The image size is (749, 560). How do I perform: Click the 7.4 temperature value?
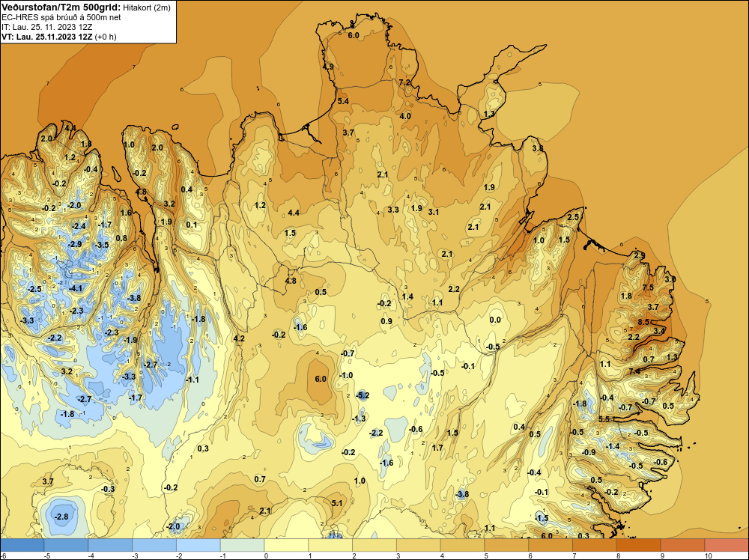634,371
